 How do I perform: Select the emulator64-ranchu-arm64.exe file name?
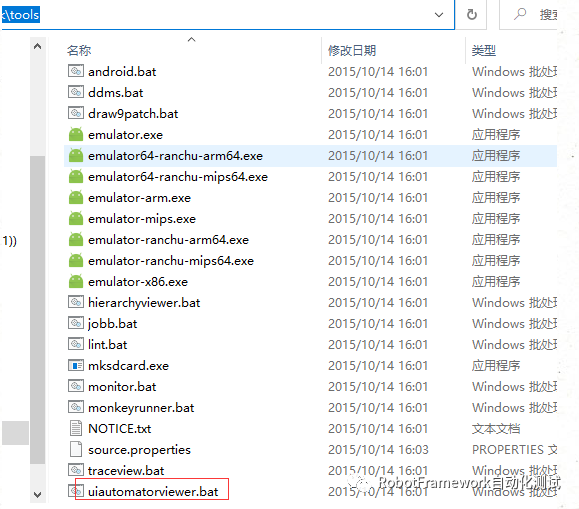(175, 156)
